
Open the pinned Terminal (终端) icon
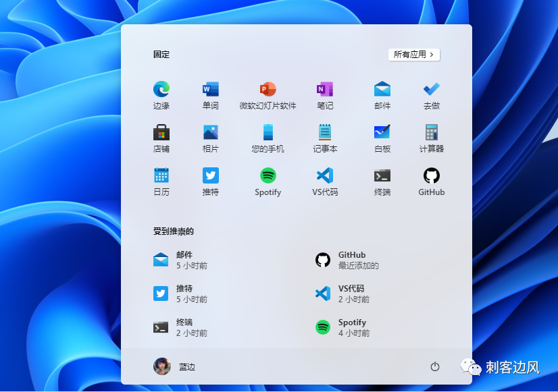click(382, 175)
